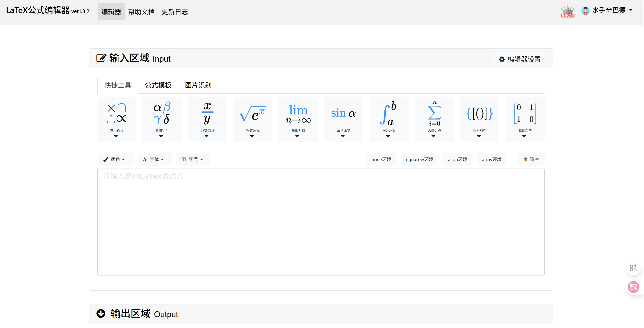The height and width of the screenshot is (328, 644).
Task: Expand the color (颜色) dropdown
Action: click(x=115, y=159)
